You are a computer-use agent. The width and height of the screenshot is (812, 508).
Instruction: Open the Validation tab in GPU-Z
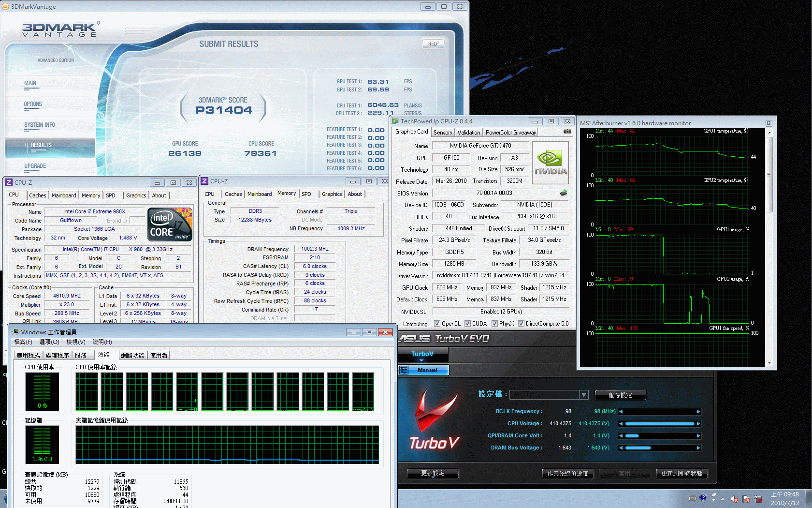[469, 133]
